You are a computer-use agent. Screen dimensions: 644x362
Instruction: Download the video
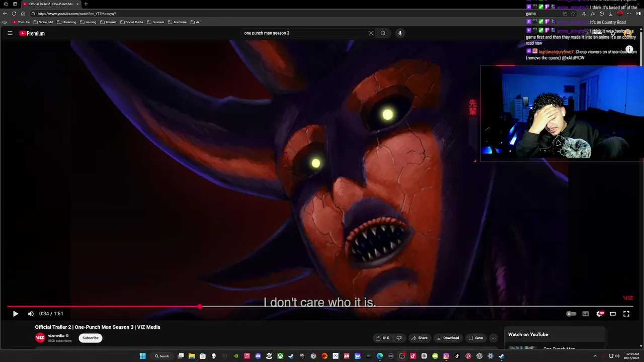tap(448, 338)
